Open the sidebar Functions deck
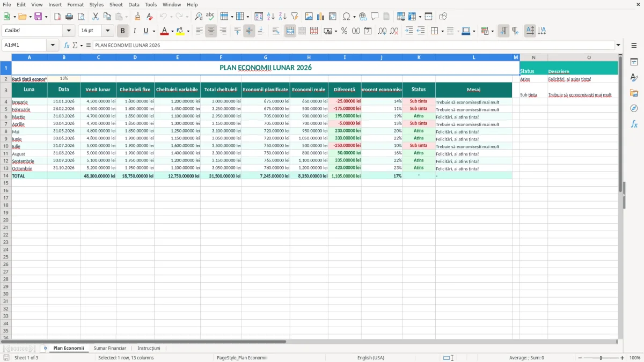Screen dimensions: 644x362 tap(634, 124)
